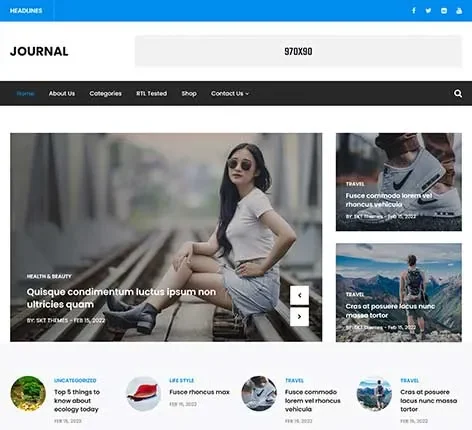Open the RTL Tested menu item

pyautogui.click(x=151, y=94)
